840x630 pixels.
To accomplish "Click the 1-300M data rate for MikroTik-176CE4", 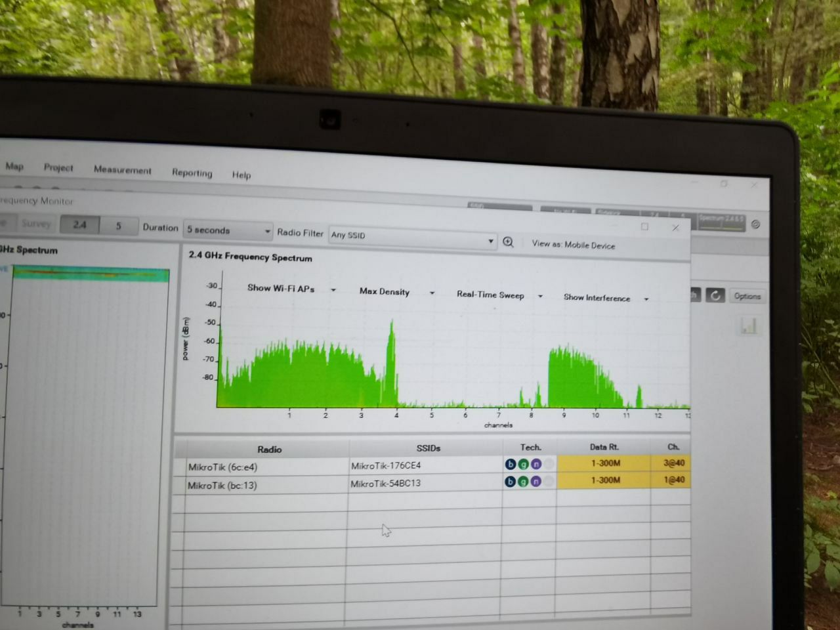I will (604, 463).
